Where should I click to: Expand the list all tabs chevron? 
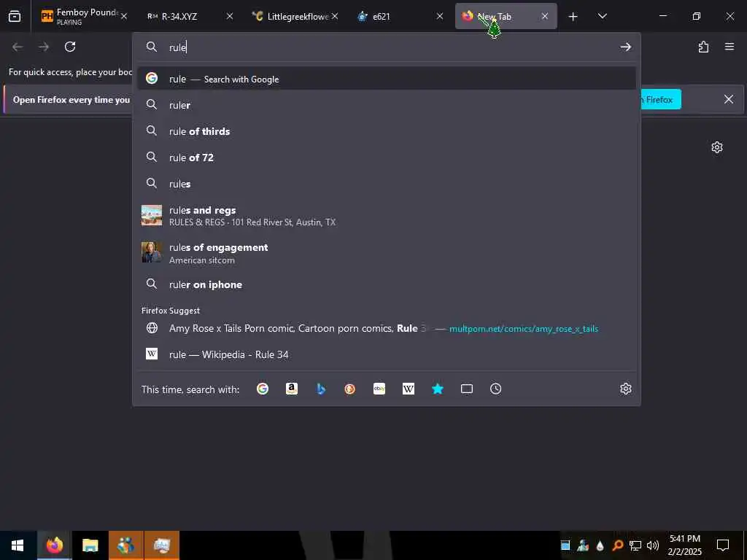click(x=602, y=16)
